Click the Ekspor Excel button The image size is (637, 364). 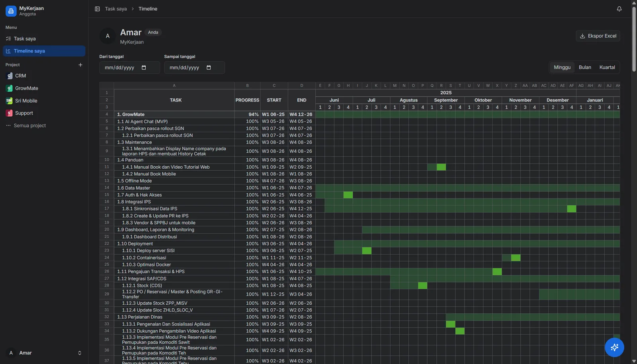598,36
